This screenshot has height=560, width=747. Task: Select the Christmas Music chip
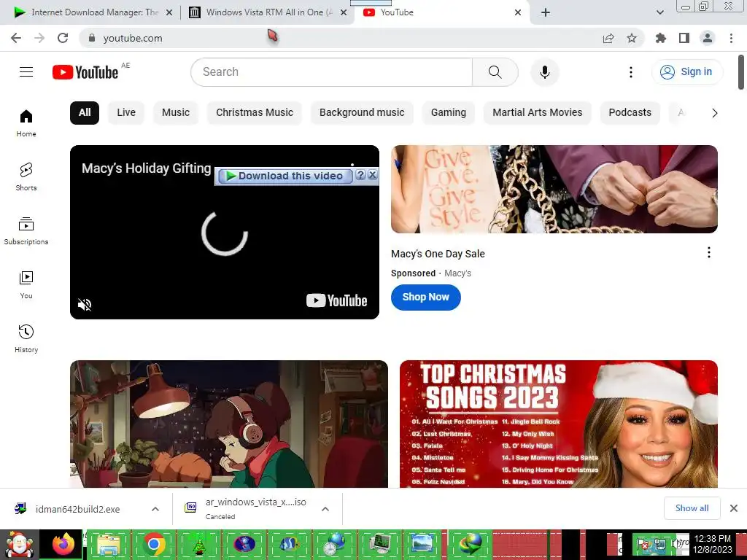click(255, 113)
